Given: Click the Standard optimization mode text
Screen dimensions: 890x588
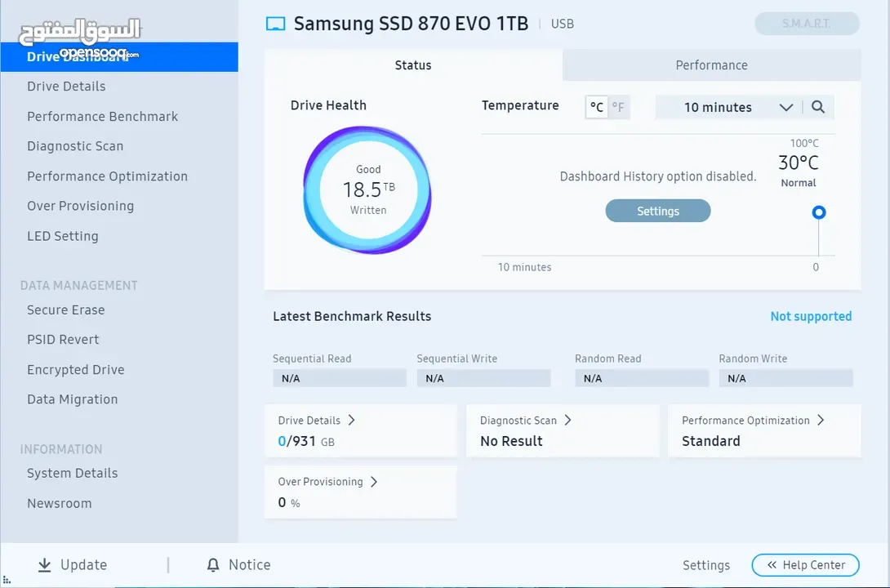Looking at the screenshot, I should click(711, 441).
